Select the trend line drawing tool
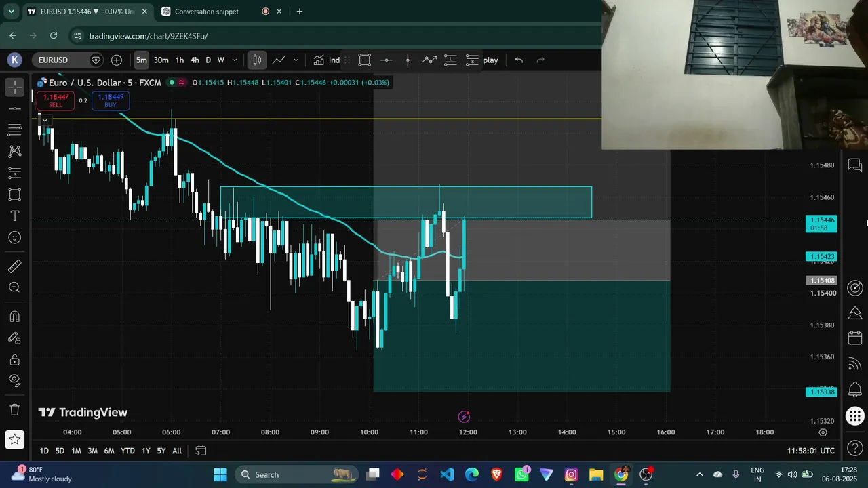868x488 pixels. (x=14, y=108)
